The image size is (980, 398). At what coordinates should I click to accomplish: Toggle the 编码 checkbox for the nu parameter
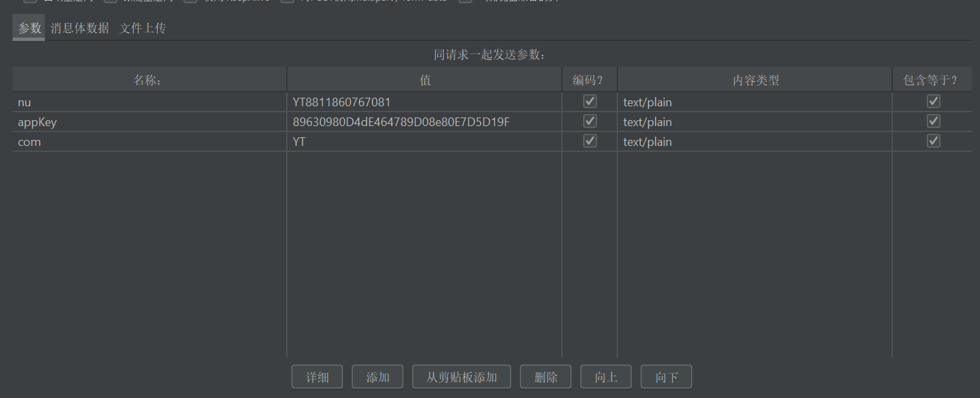[590, 101]
